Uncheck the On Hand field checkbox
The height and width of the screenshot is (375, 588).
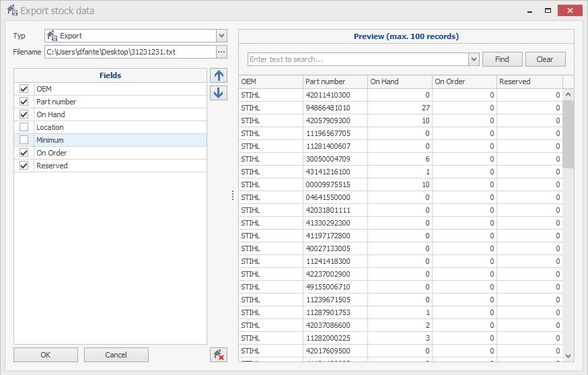click(x=24, y=114)
